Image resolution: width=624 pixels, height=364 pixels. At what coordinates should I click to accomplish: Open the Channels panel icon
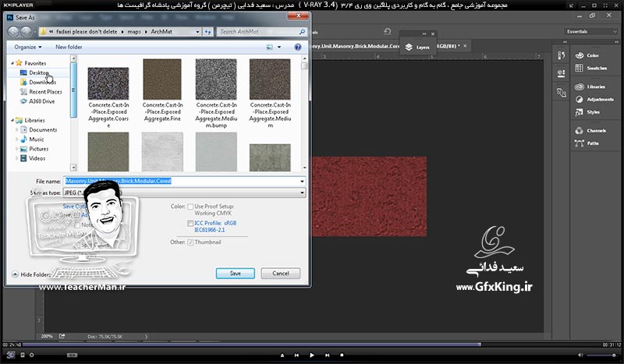coord(580,130)
